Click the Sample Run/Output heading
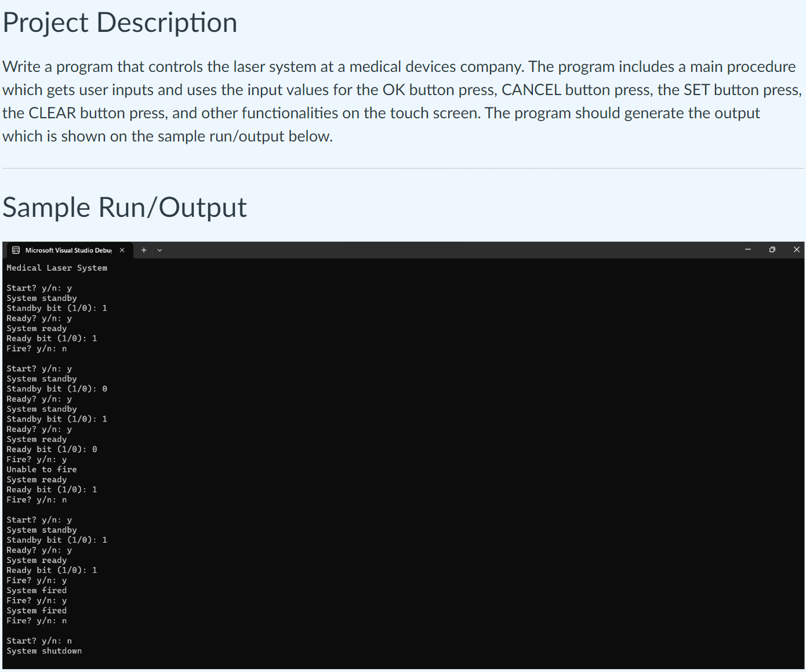 coord(125,206)
